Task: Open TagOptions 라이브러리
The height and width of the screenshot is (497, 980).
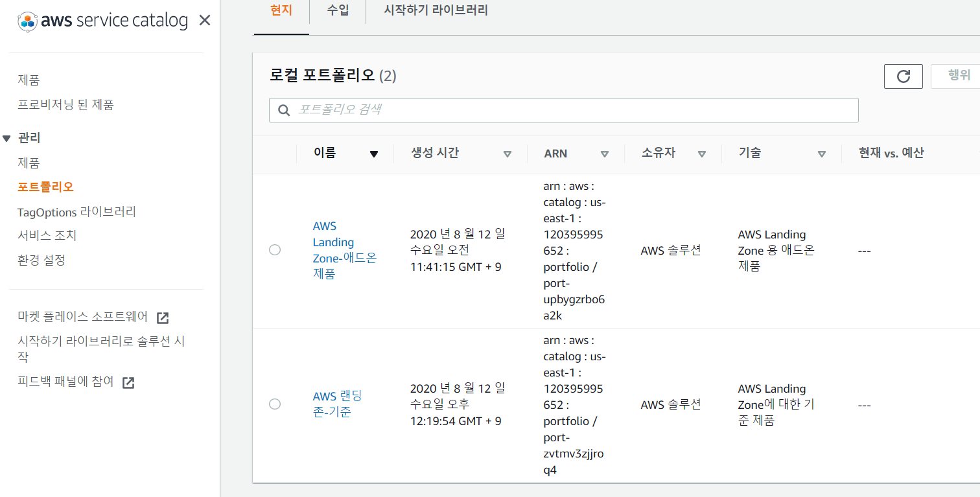Action: coord(76,212)
